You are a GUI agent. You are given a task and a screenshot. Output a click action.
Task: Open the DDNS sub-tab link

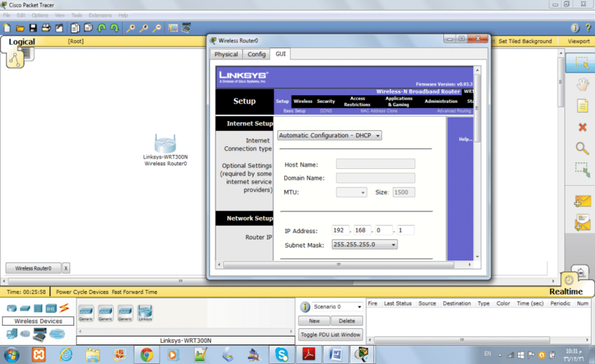pos(326,111)
